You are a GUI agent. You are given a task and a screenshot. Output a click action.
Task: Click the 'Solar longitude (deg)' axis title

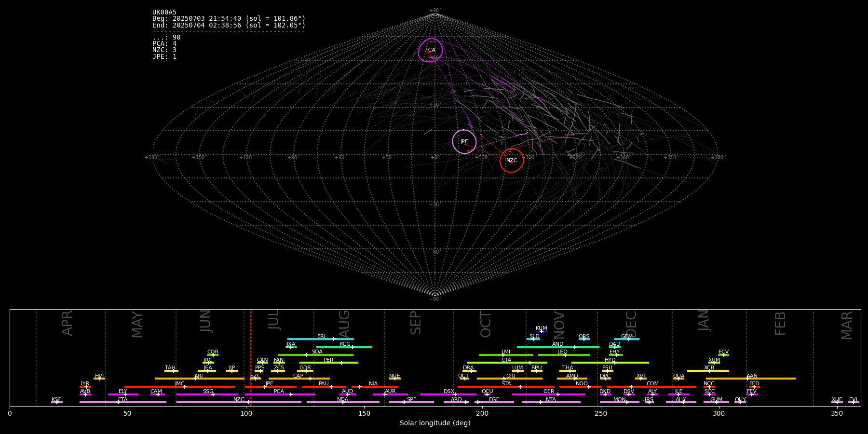(435, 423)
